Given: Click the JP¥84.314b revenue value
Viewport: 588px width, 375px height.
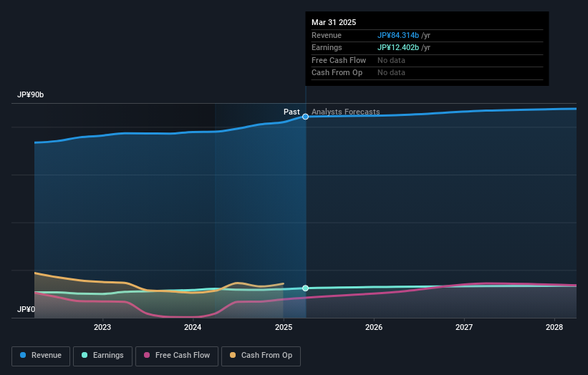Looking at the screenshot, I should 398,35.
